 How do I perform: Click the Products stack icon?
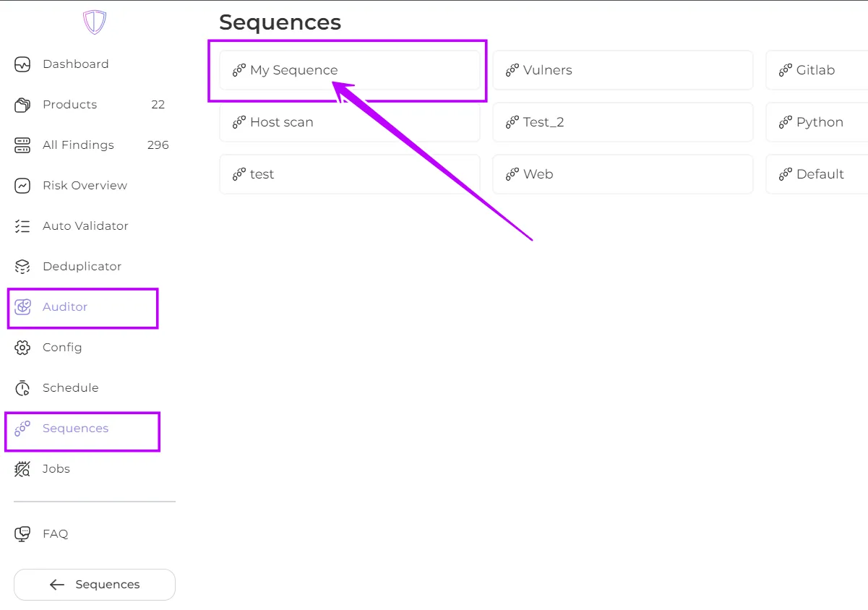22,105
